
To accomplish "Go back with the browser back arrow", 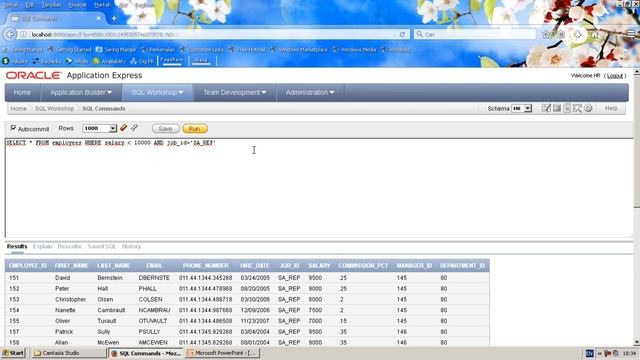I will pyautogui.click(x=10, y=35).
